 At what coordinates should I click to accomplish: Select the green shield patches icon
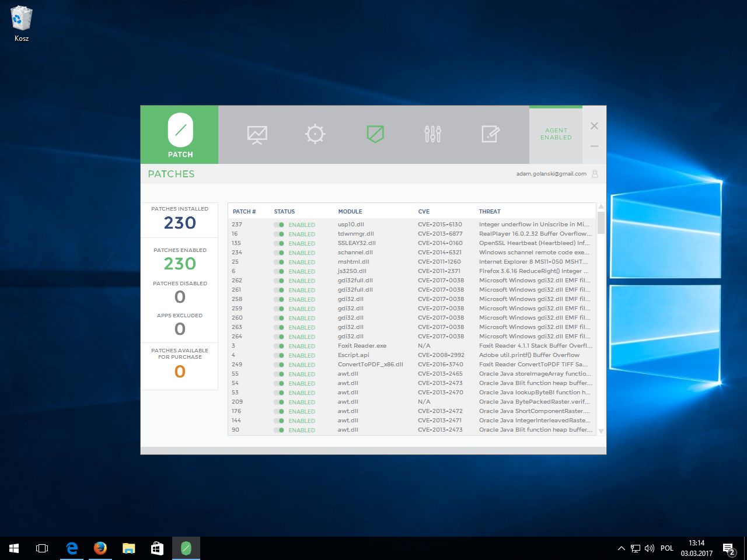click(375, 134)
